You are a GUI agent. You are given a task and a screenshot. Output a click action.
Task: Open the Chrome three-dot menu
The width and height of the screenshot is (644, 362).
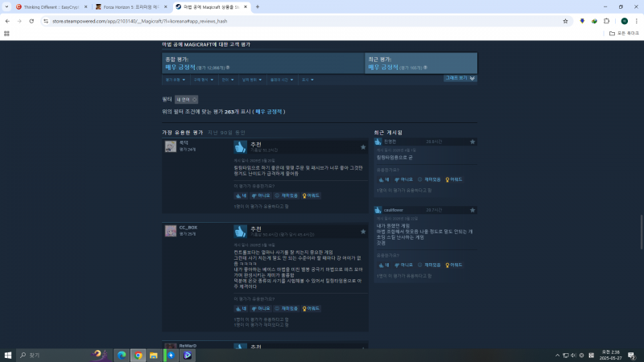pyautogui.click(x=636, y=21)
